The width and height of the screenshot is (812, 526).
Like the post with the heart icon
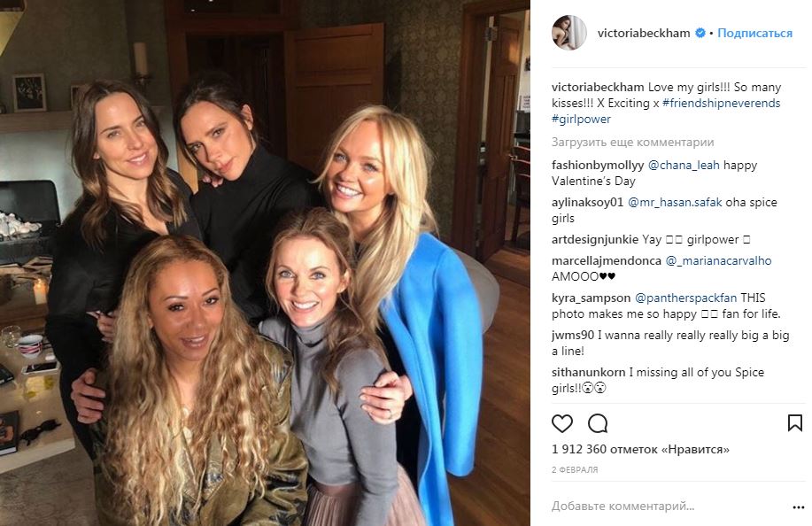pyautogui.click(x=562, y=423)
